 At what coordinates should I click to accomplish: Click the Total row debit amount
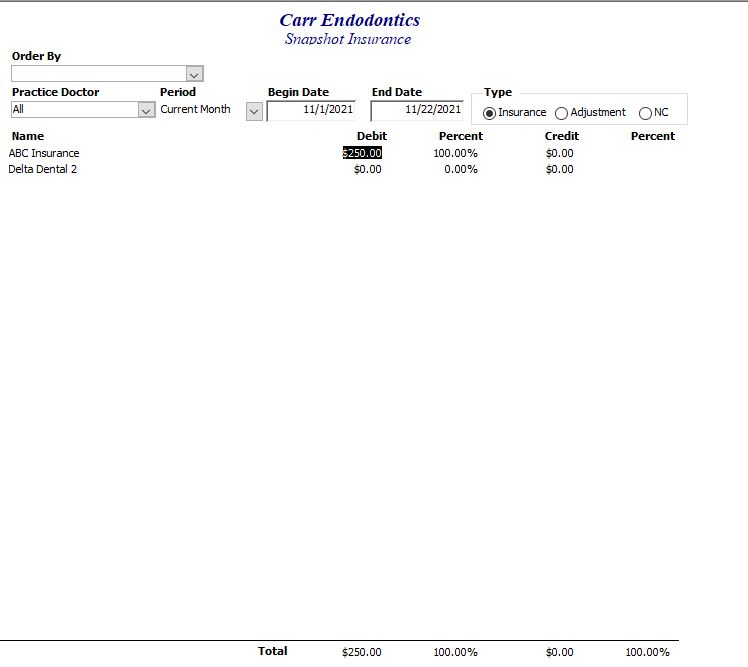361,652
